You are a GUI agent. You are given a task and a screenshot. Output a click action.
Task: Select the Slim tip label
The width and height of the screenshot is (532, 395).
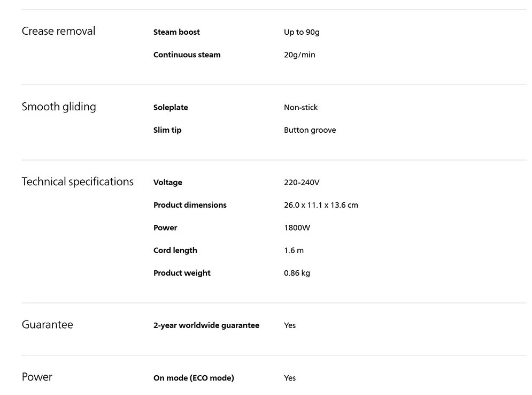[167, 130]
